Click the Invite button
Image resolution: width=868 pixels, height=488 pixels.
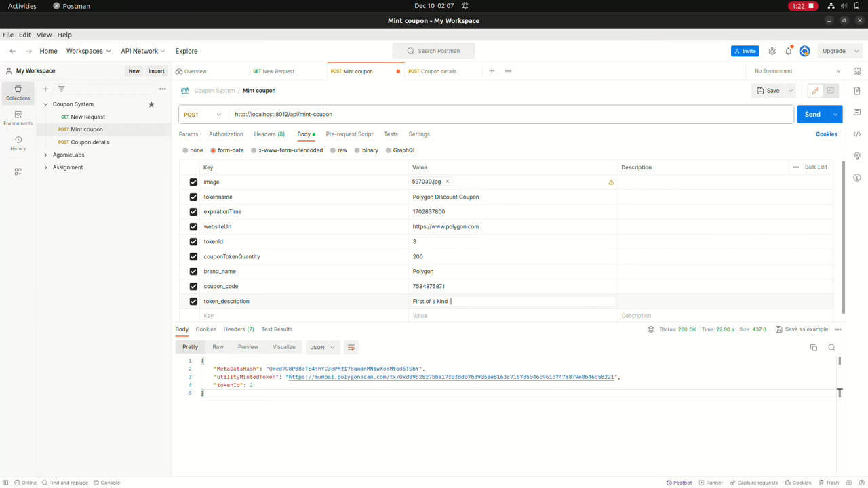[745, 51]
